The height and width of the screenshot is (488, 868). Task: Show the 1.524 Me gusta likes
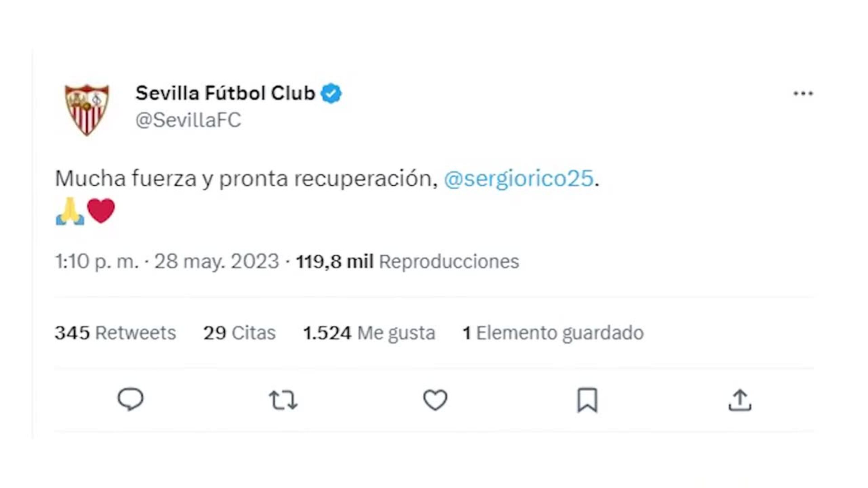[x=369, y=333]
